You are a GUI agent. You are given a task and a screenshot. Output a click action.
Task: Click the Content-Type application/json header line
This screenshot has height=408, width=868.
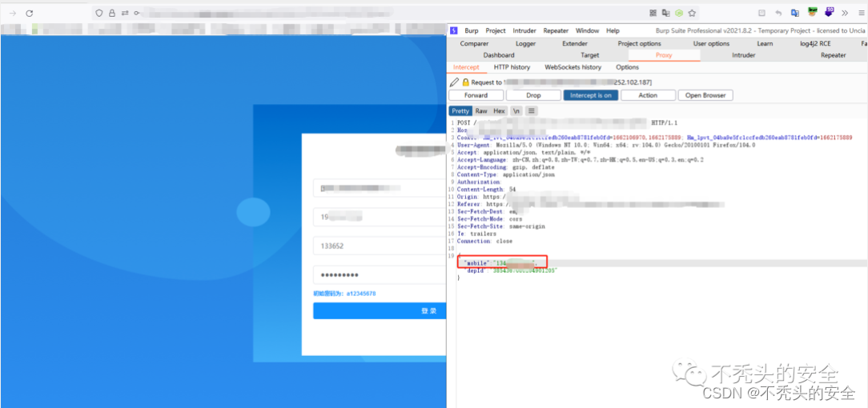506,174
